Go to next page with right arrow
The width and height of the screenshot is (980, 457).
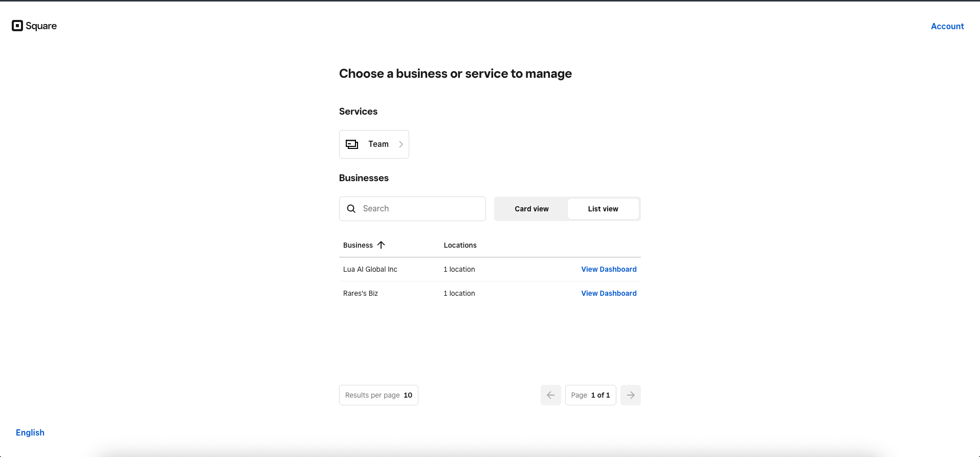point(631,395)
